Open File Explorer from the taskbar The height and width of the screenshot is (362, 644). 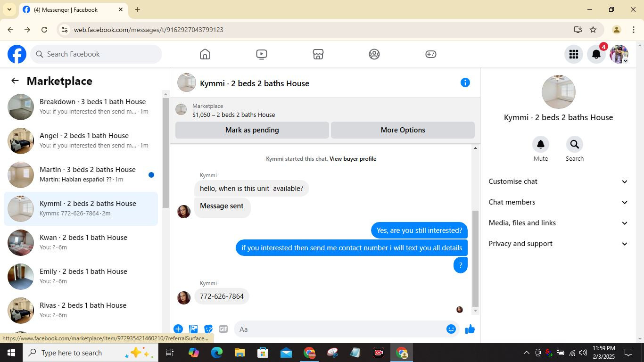(x=239, y=353)
